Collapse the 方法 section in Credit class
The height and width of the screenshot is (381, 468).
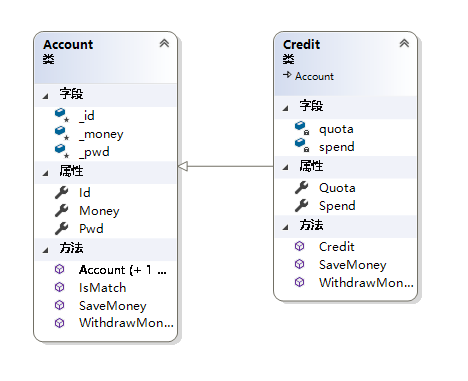(x=285, y=227)
